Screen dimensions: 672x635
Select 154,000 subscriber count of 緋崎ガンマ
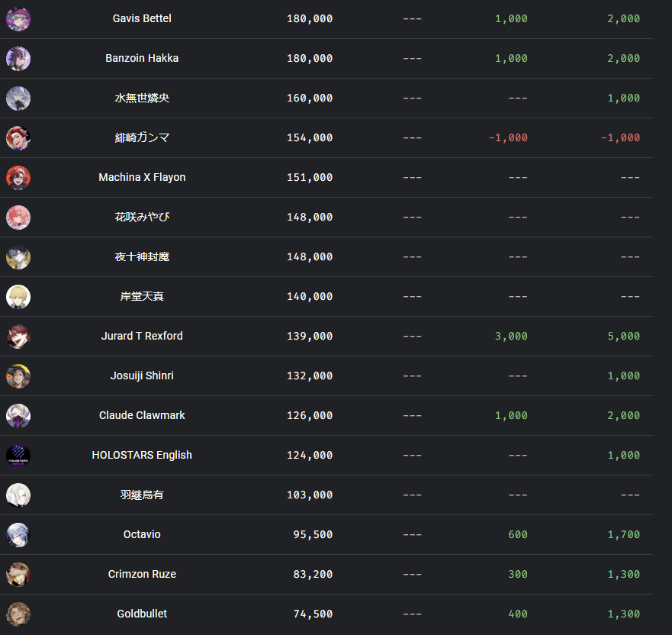pos(310,138)
